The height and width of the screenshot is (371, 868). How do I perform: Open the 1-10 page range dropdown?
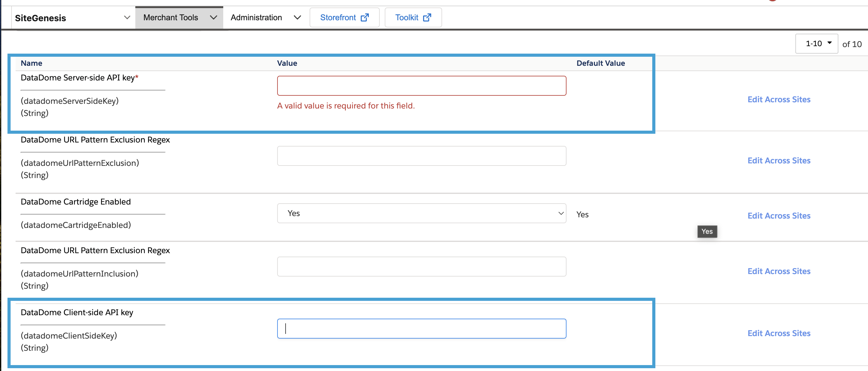[817, 44]
